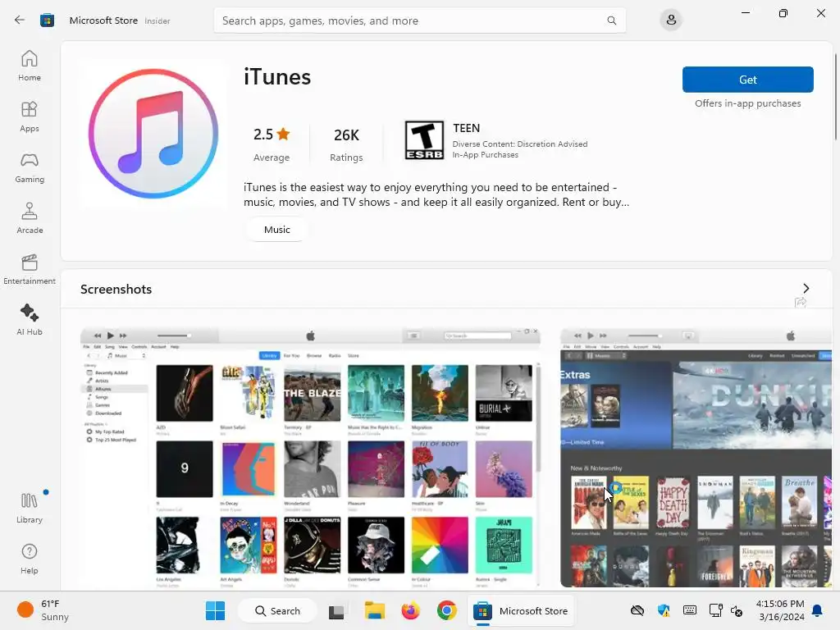Click the "Insider" label beside Microsoft Store
Image resolution: width=840 pixels, height=630 pixels.
157,21
